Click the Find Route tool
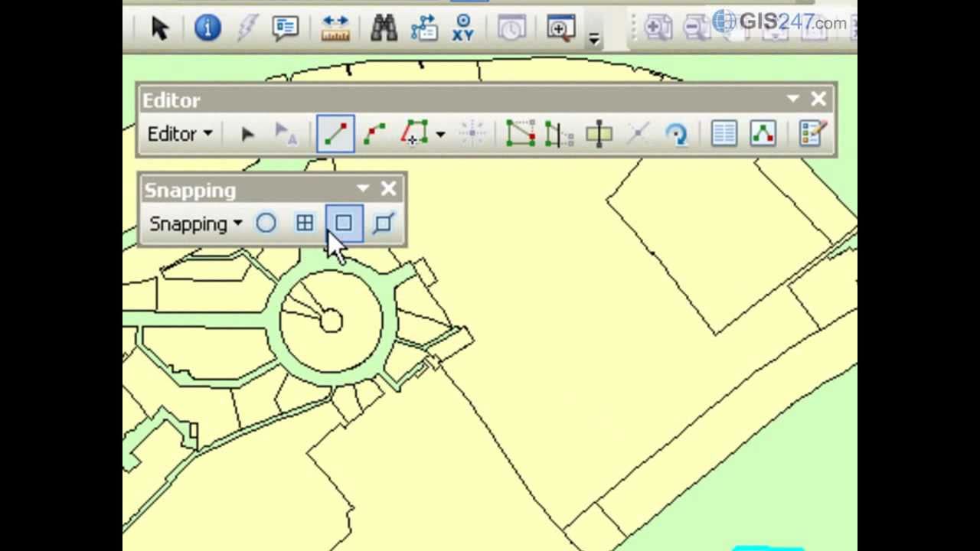Screen dimensions: 980x551 (x=424, y=28)
